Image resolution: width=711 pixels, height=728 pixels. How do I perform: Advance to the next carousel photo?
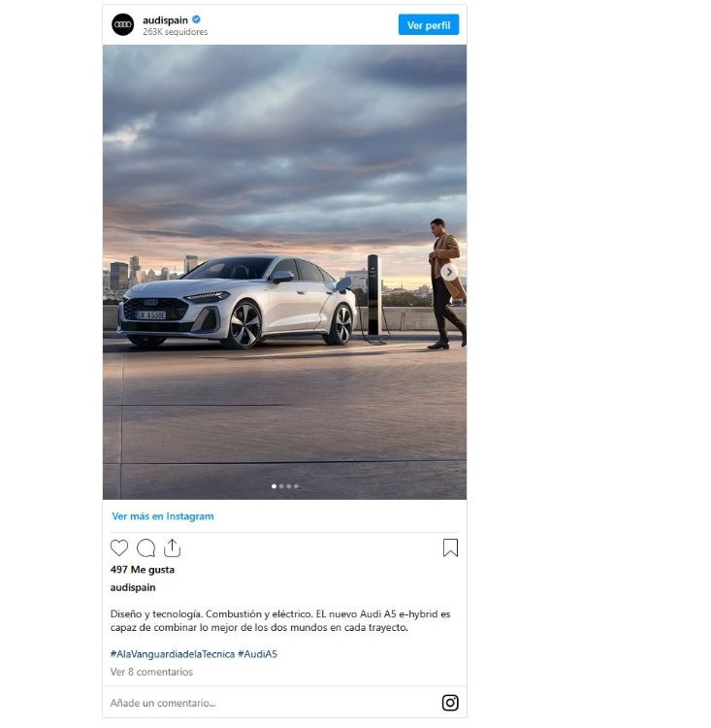(x=449, y=273)
